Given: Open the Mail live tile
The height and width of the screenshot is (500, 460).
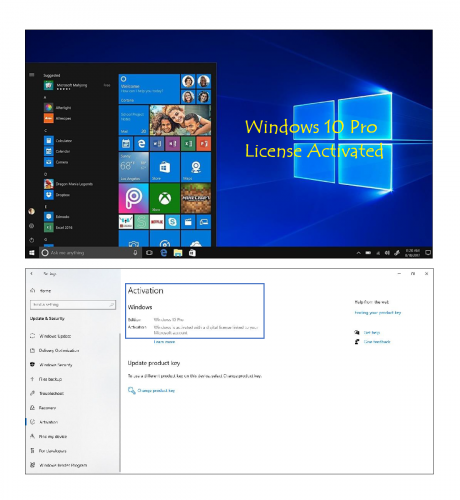Looking at the screenshot, I should click(x=134, y=120).
